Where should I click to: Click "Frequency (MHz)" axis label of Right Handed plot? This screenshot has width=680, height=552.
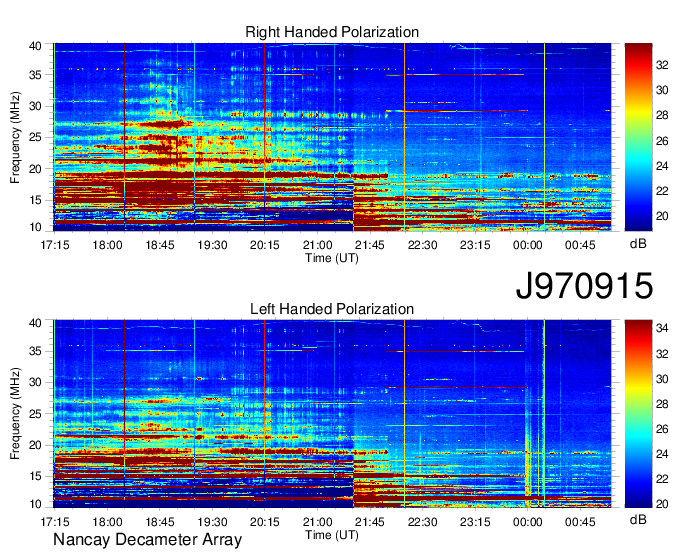point(15,137)
